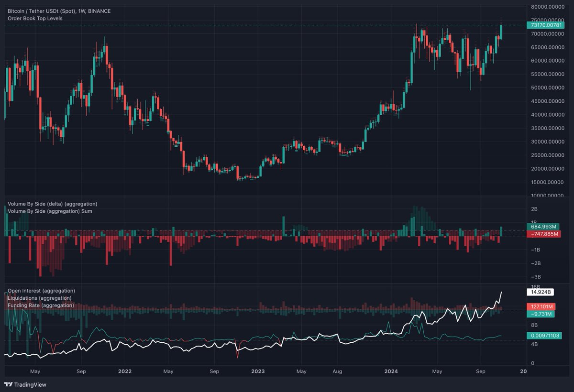Click the −3B volume axis label
Image resolution: width=574 pixels, height=392 pixels.
(x=537, y=277)
